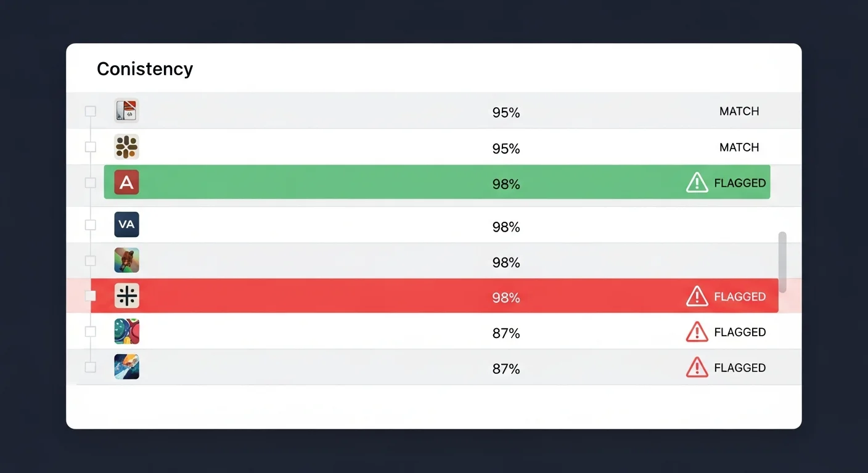This screenshot has width=868, height=473.
Task: Click the FLAGGED status in the first 87% row
Action: point(740,333)
